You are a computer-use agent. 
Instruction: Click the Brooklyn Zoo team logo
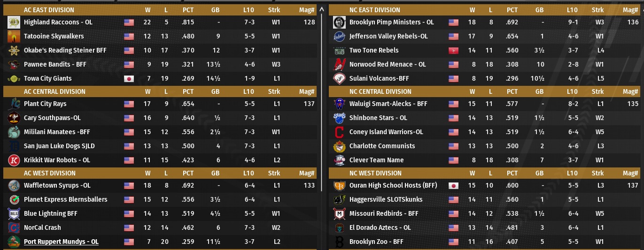coord(339,242)
